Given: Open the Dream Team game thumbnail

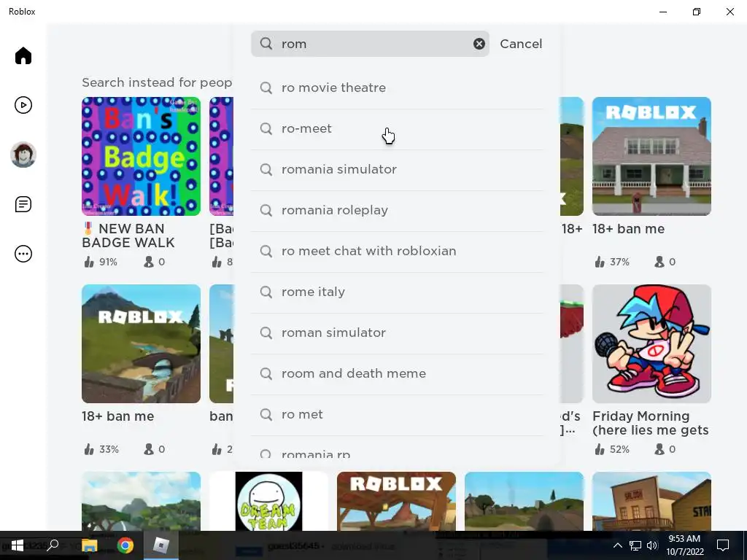Looking at the screenshot, I should click(x=268, y=501).
